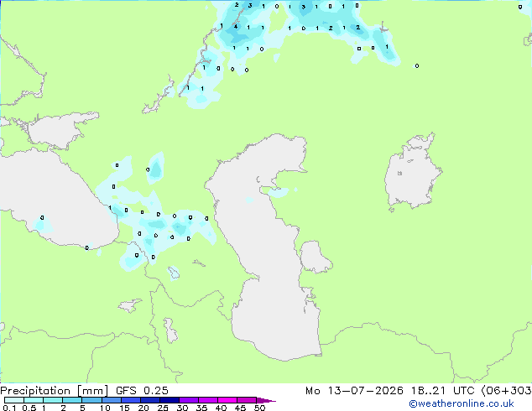The width and height of the screenshot is (532, 411).
Task: Click the 'GFS 0.25' model label
Action: 142,391
